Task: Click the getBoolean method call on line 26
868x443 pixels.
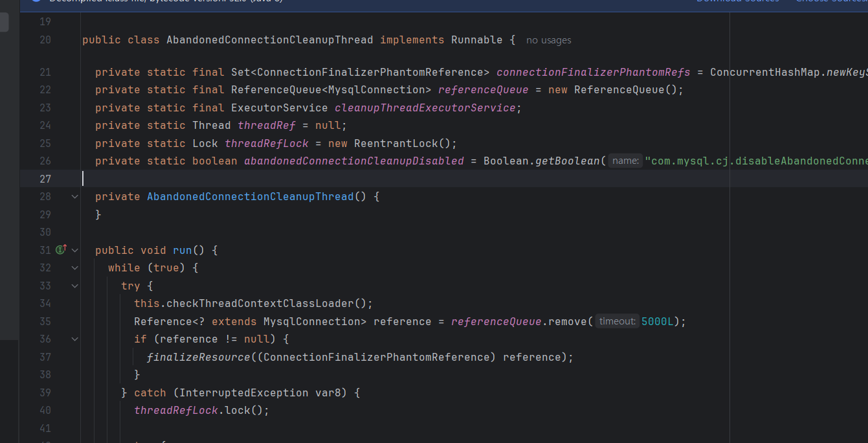Action: tap(568, 161)
